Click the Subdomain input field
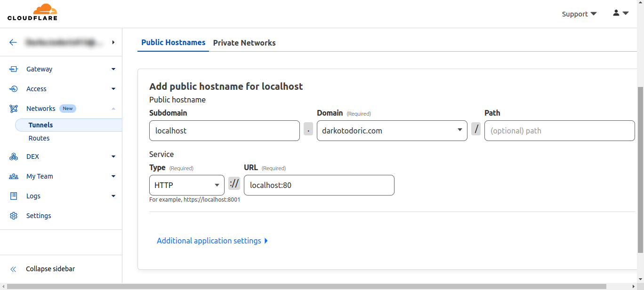The height and width of the screenshot is (290, 644). tap(224, 131)
